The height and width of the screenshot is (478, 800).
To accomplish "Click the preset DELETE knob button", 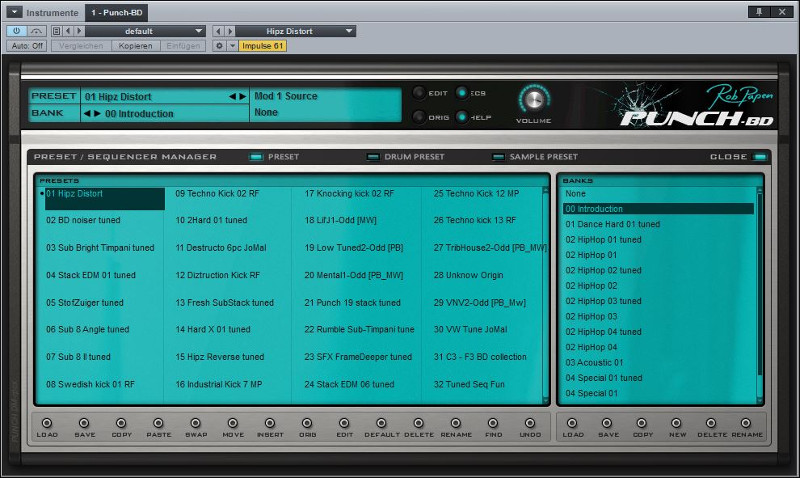I will 419,423.
